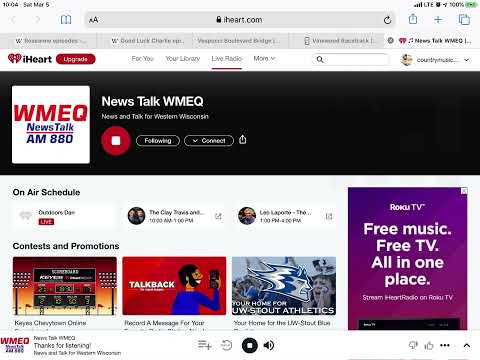Close the Roku TV advertisement

pyautogui.click(x=464, y=191)
